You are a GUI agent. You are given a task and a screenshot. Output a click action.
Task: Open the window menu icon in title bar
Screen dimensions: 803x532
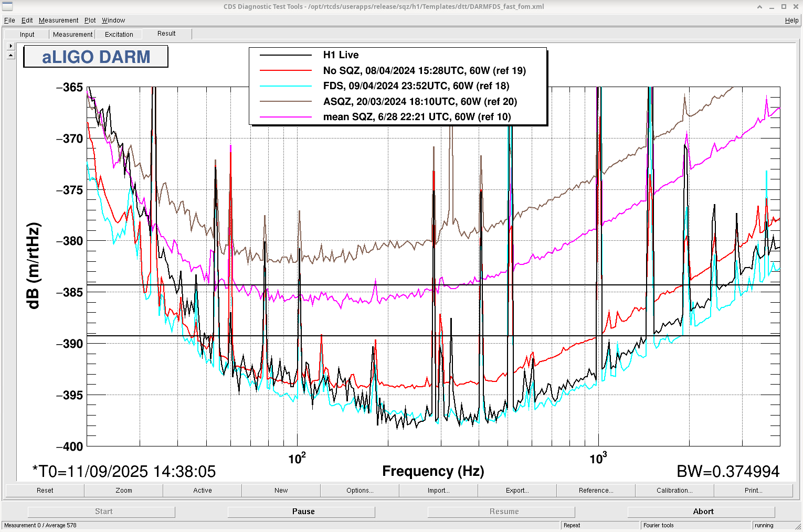point(7,6)
